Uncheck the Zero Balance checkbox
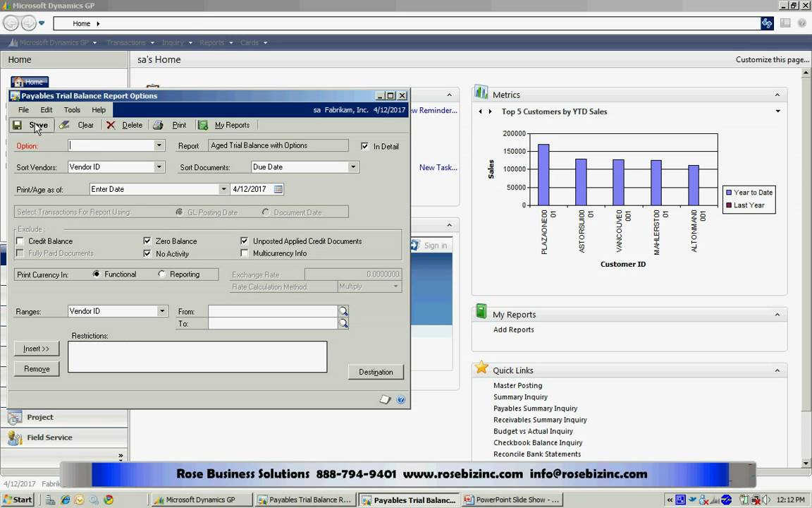 click(x=147, y=241)
